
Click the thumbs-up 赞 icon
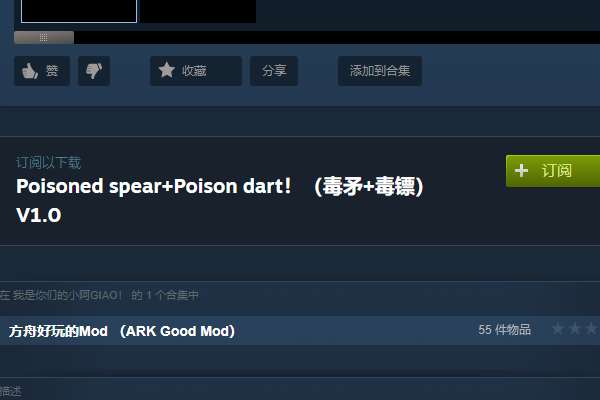coord(30,71)
